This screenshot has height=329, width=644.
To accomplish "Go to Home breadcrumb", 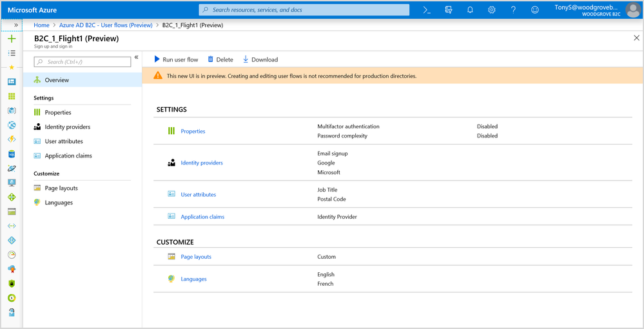I will 41,25.
